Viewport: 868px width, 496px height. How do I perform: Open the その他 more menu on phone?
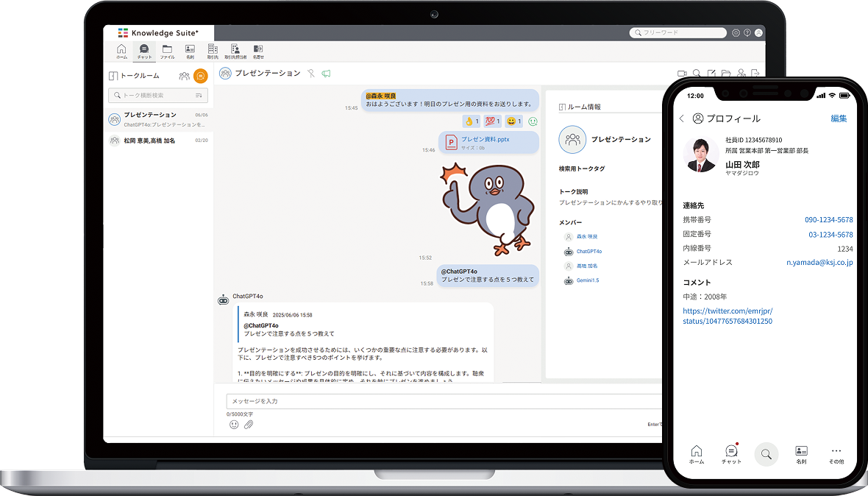836,454
